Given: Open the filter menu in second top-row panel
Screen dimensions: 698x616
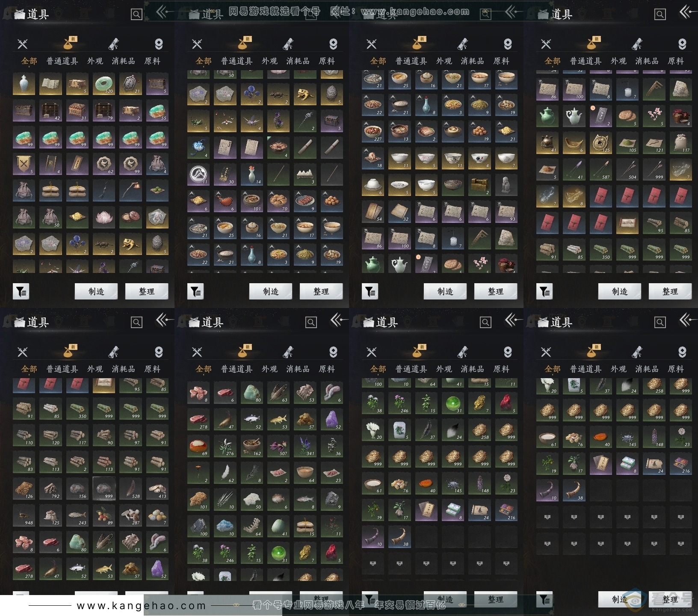Looking at the screenshot, I should click(195, 292).
